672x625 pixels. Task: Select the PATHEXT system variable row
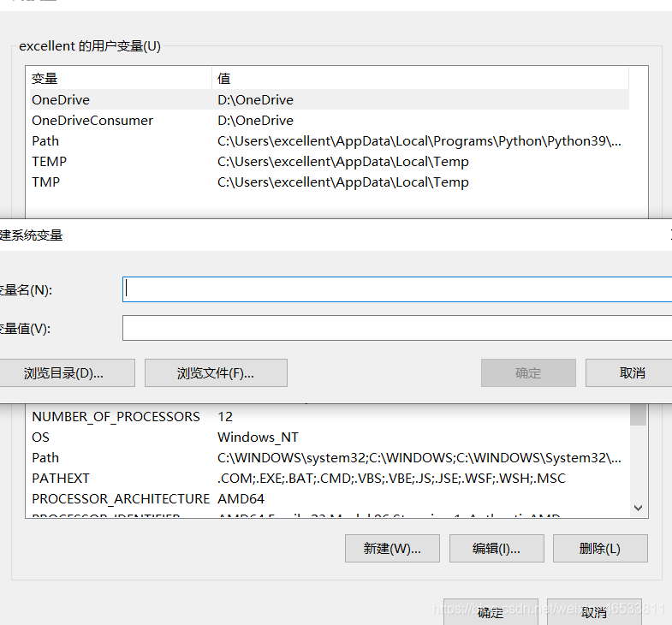tap(327, 478)
